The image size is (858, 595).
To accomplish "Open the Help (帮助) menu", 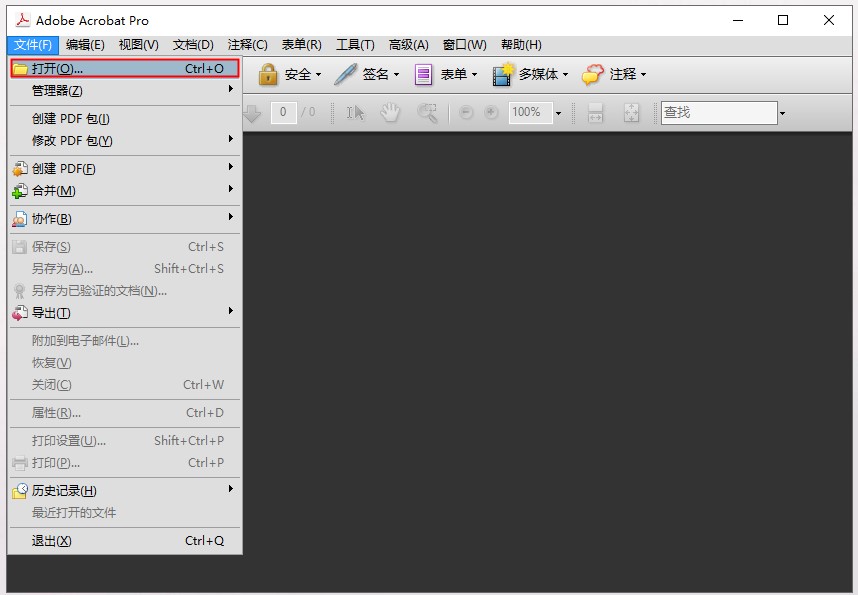I will (x=521, y=44).
